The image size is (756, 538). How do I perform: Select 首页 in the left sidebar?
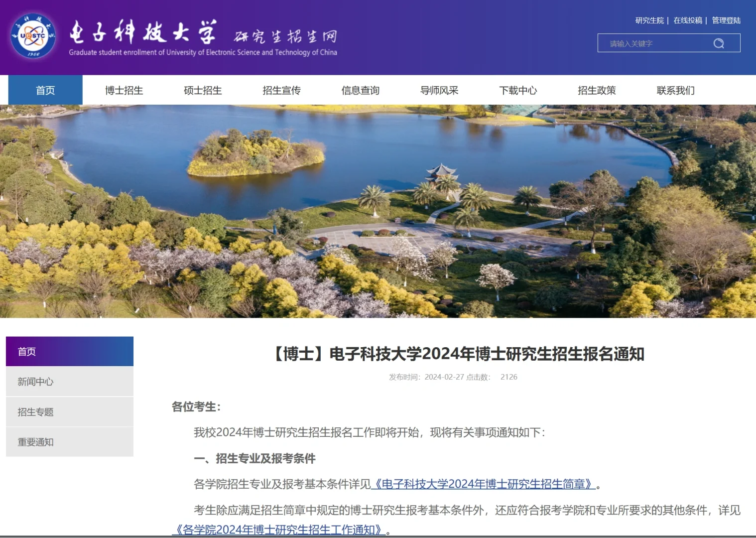click(70, 352)
